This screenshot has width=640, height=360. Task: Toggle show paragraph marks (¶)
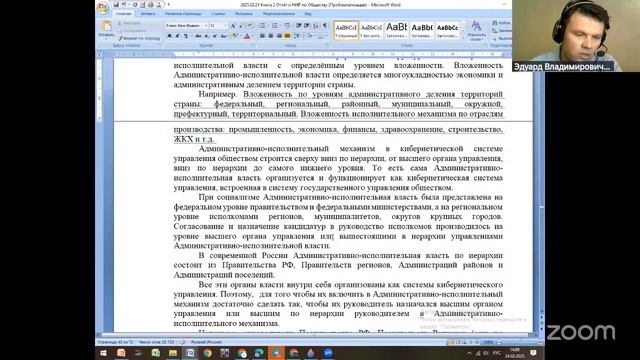click(x=325, y=26)
